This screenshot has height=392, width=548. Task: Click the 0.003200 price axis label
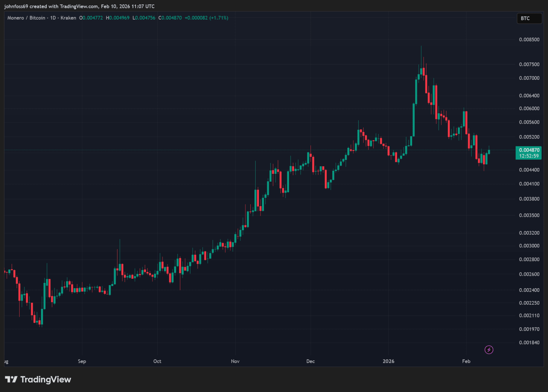(x=529, y=233)
